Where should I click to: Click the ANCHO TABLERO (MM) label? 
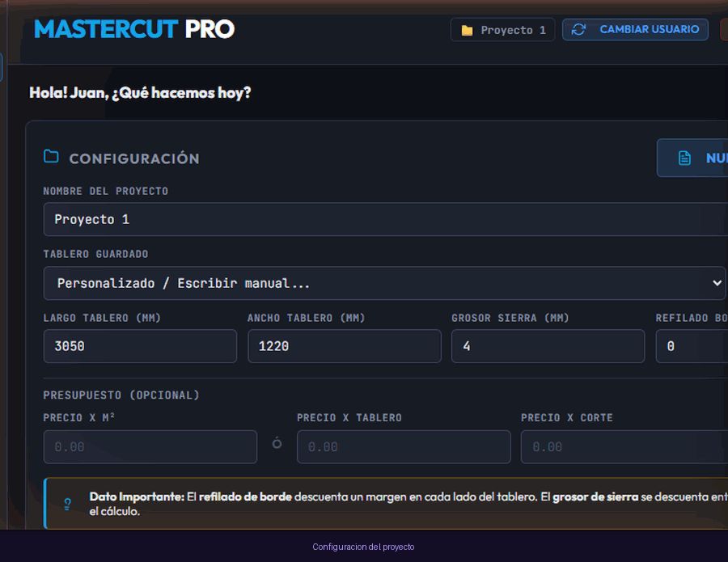pyautogui.click(x=307, y=318)
